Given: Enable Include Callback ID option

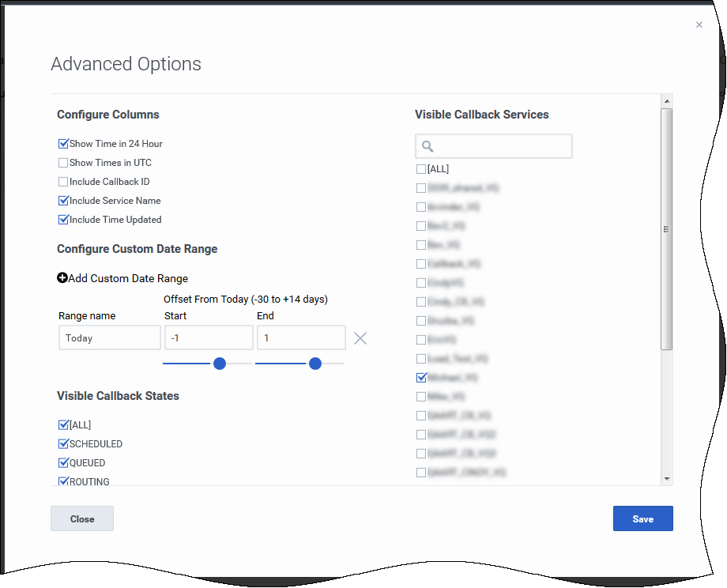Looking at the screenshot, I should point(63,182).
